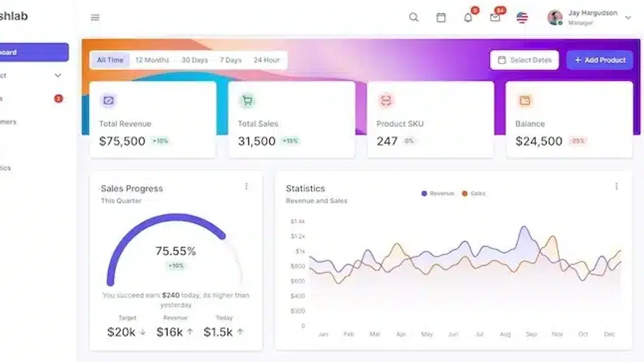Click the 31,500 Total Sales value
This screenshot has width=644, height=362.
point(257,141)
